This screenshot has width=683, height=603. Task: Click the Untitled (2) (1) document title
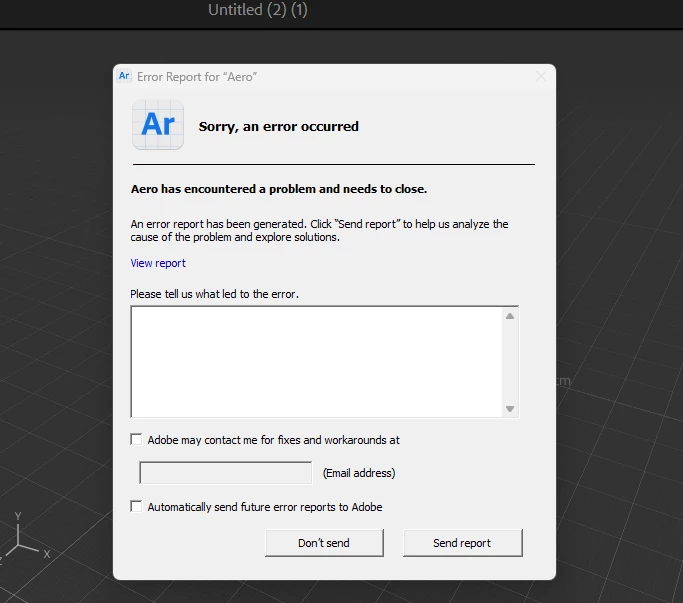pyautogui.click(x=258, y=10)
